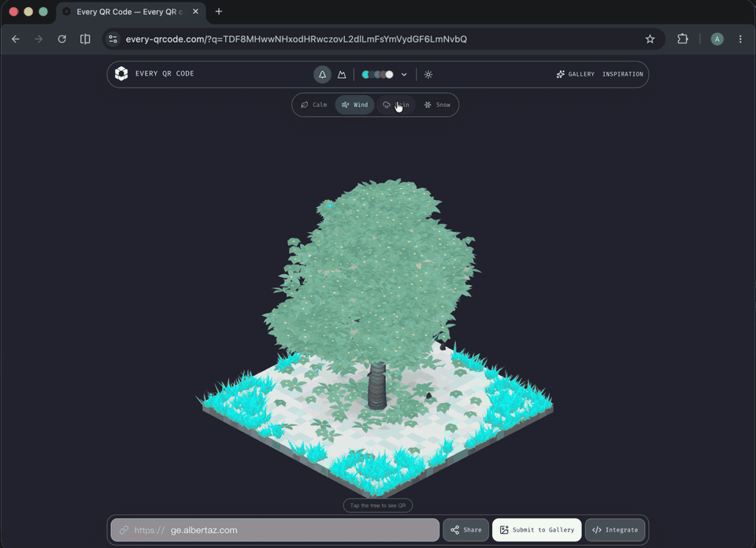Open the Inspiration link

pyautogui.click(x=622, y=74)
